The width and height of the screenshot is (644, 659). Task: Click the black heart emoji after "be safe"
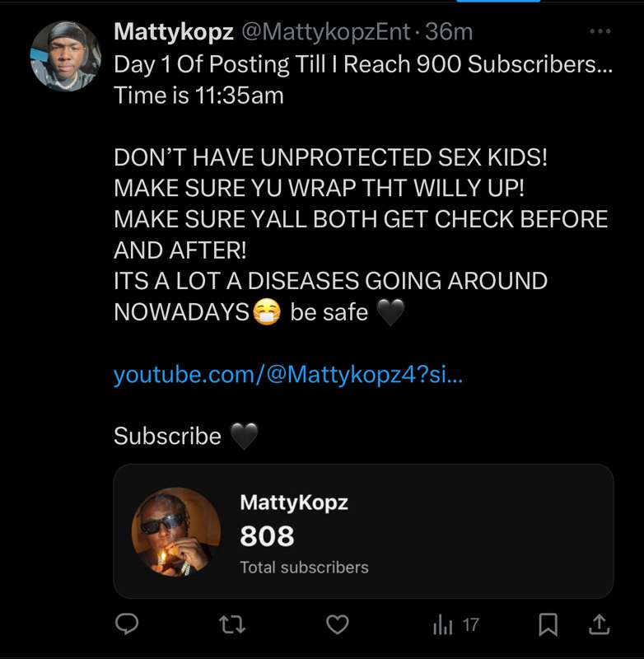(x=390, y=313)
